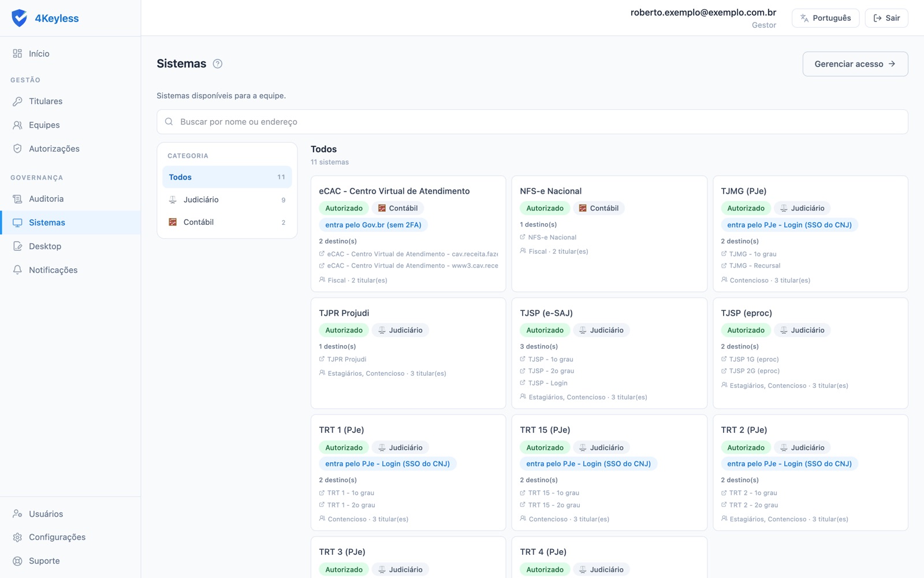Open the Português language selector
The image size is (924, 578).
coord(825,18)
